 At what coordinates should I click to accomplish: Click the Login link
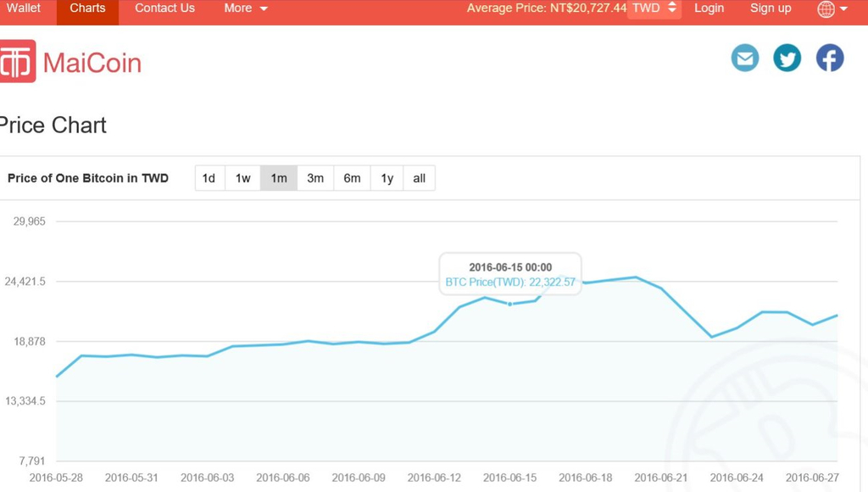(x=709, y=8)
